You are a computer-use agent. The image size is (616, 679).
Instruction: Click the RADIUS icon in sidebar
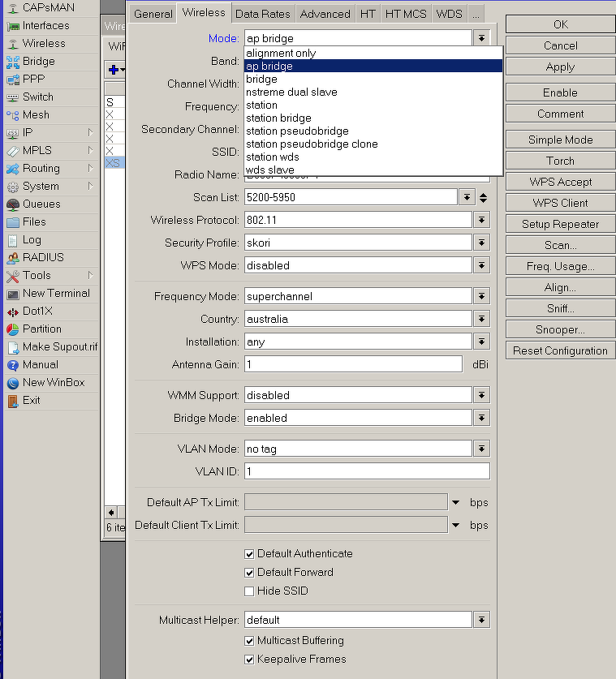click(13, 258)
